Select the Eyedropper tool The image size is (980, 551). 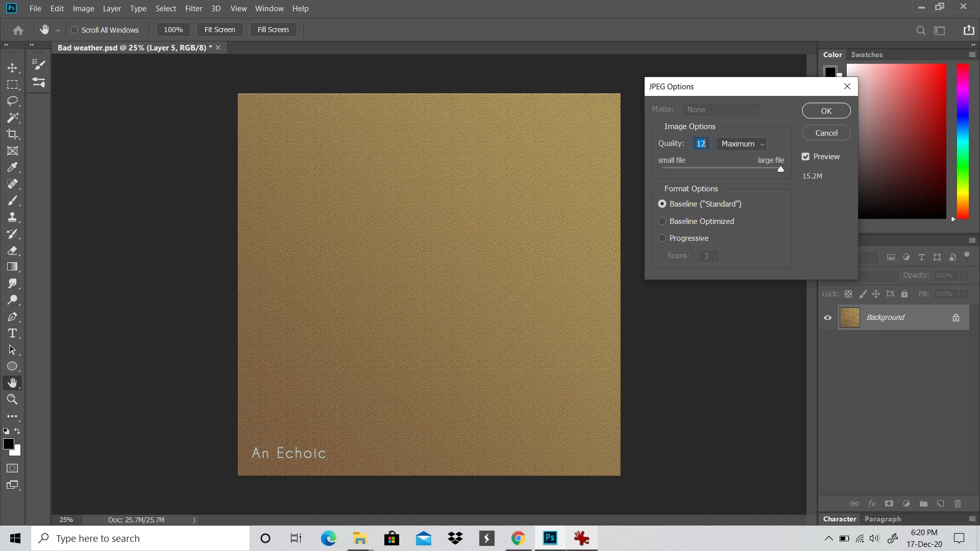(x=12, y=167)
